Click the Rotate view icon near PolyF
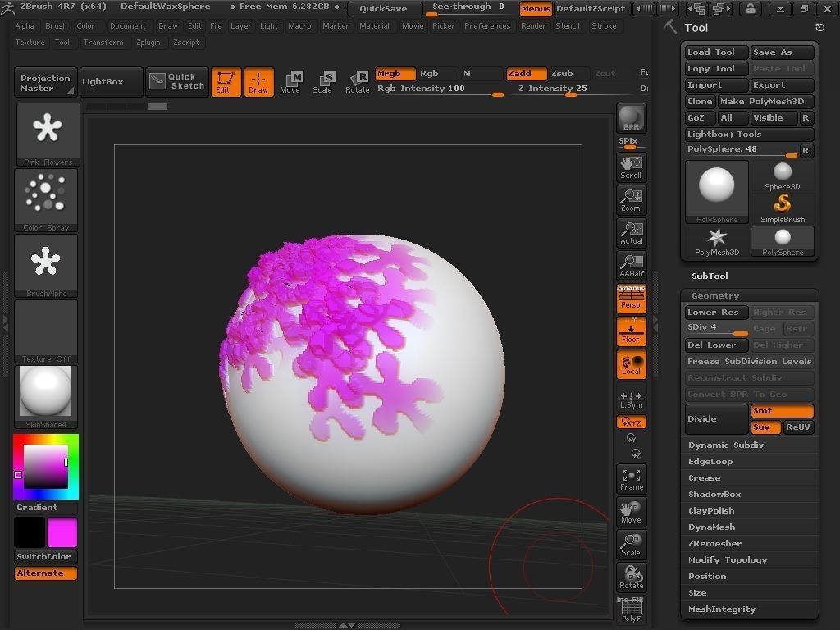Screen dimensions: 840x630 (x=631, y=577)
